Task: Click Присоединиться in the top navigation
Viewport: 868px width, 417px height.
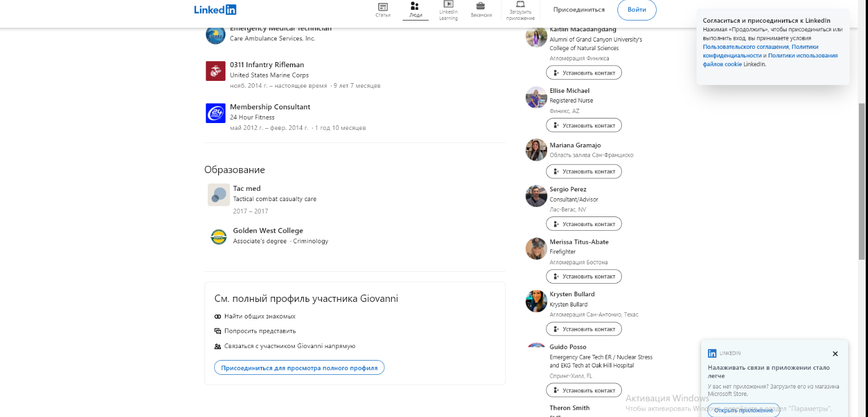Action: tap(579, 10)
